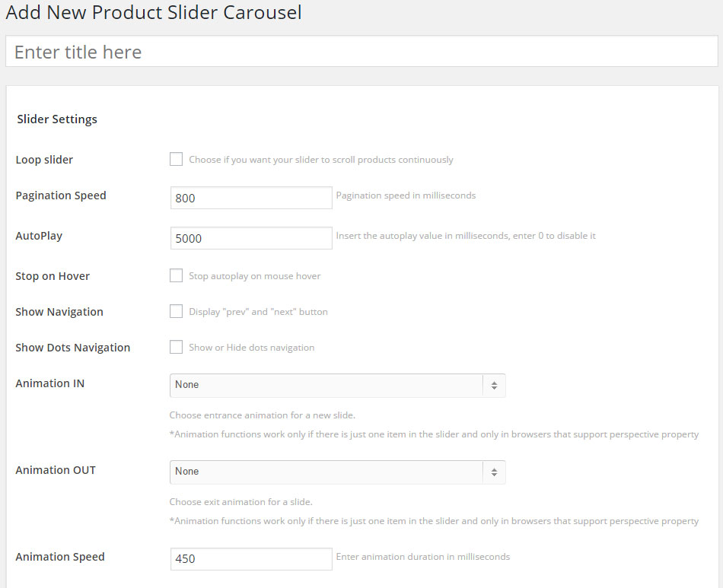Click the Show Navigation label text
723x588 pixels.
[59, 312]
